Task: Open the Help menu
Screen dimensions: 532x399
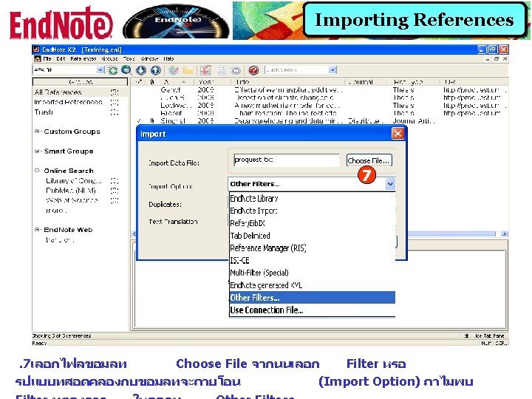Action: click(168, 58)
